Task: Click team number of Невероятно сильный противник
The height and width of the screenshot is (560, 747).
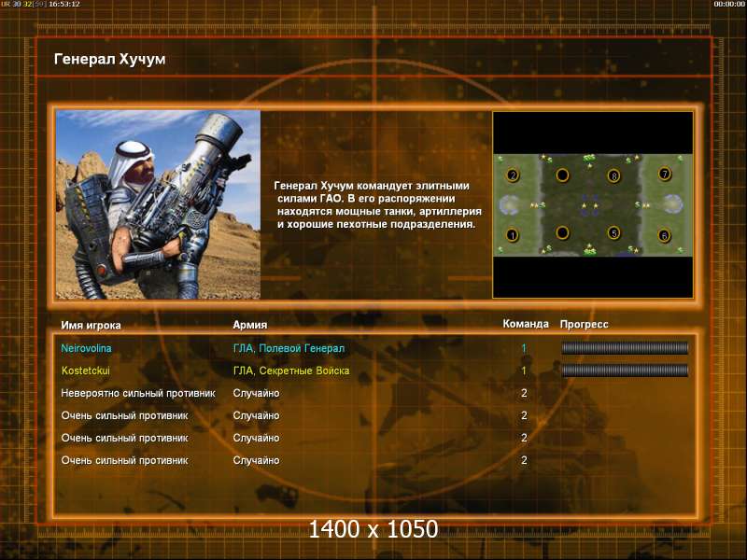Action: pyautogui.click(x=524, y=393)
